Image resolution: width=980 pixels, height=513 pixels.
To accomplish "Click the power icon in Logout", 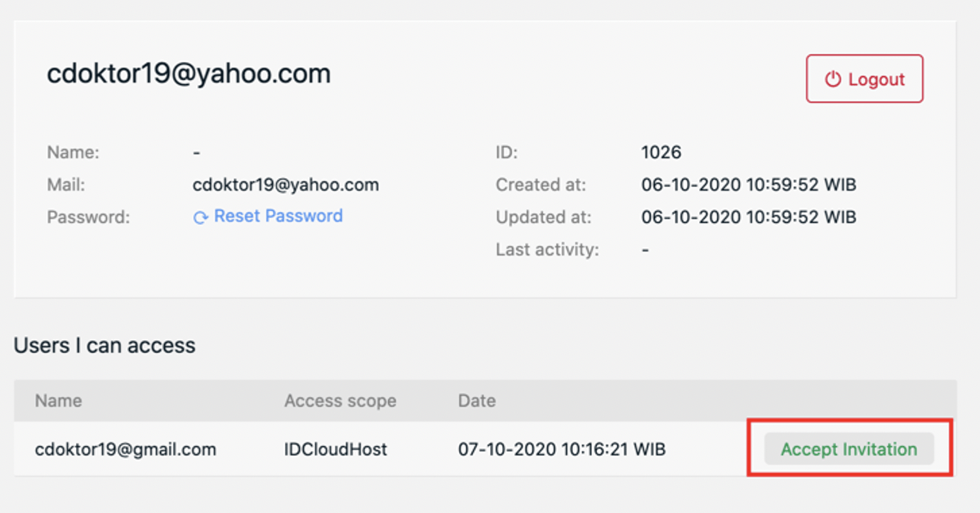I will pyautogui.click(x=832, y=79).
